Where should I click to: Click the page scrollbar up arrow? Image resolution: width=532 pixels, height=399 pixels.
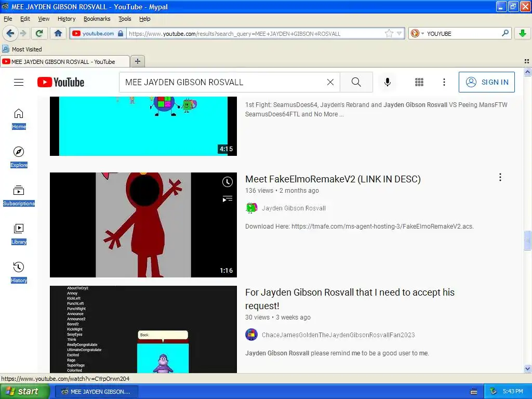[528, 72]
